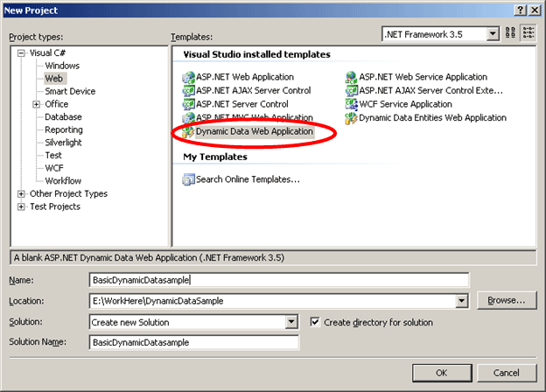Expand the Other Project Types node
The width and height of the screenshot is (546, 392).
(x=22, y=194)
